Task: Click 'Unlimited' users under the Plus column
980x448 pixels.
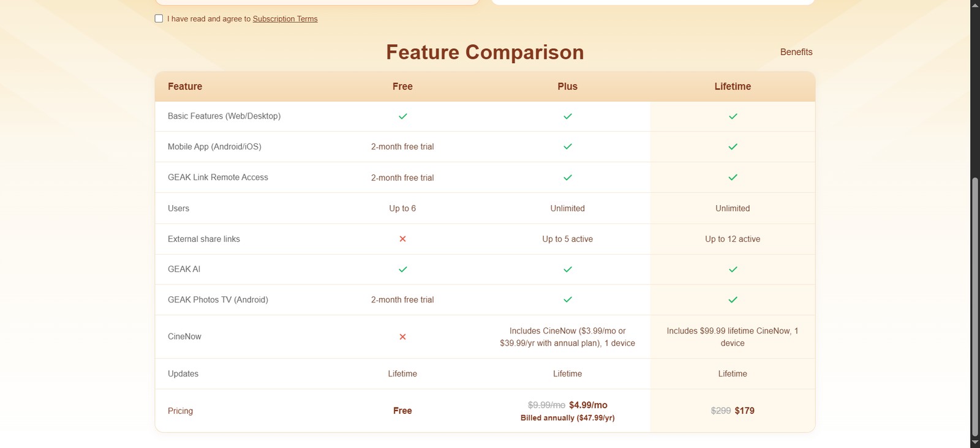Action: click(568, 208)
